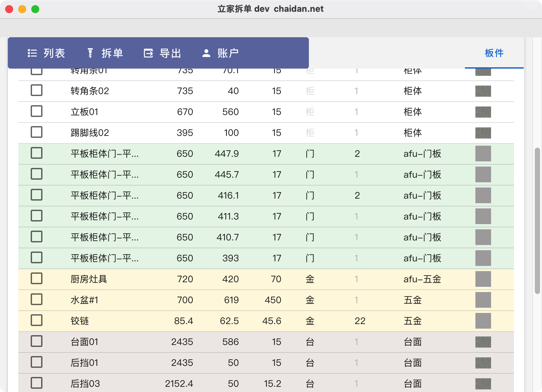This screenshot has height=392, width=542.
Task: Click the name 厨房灶具
Action: pyautogui.click(x=89, y=279)
